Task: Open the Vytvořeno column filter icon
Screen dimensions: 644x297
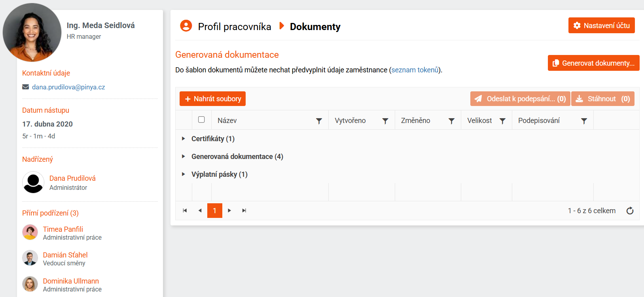Action: pyautogui.click(x=385, y=121)
